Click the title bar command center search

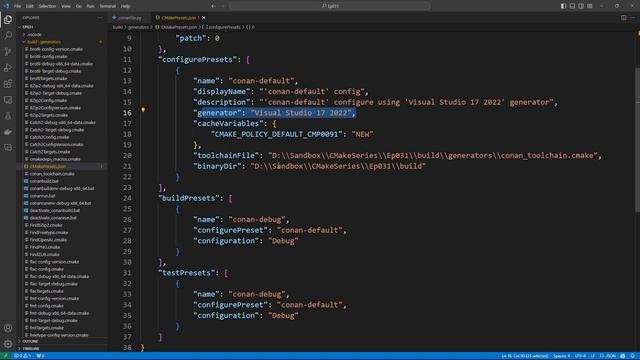(330, 6)
